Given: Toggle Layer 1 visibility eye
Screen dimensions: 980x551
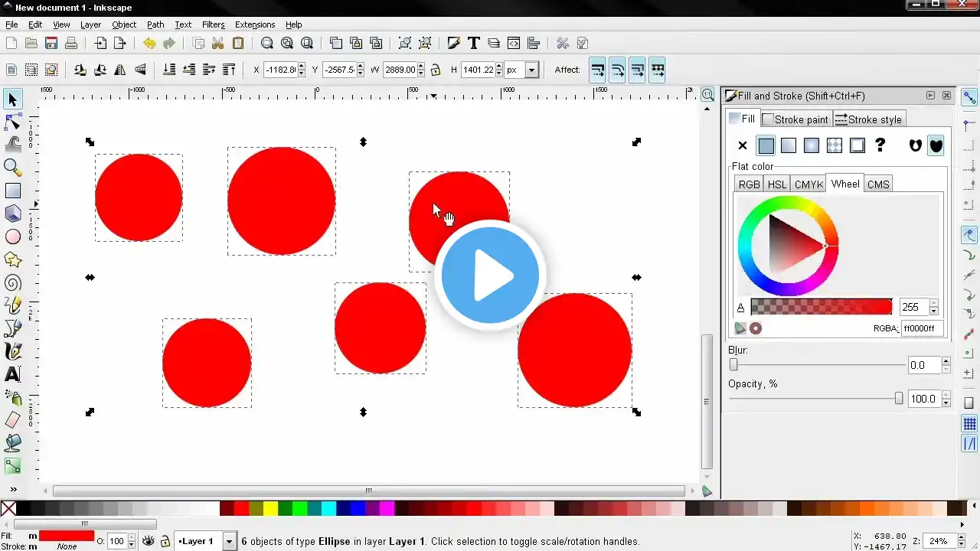Looking at the screenshot, I should pos(149,541).
